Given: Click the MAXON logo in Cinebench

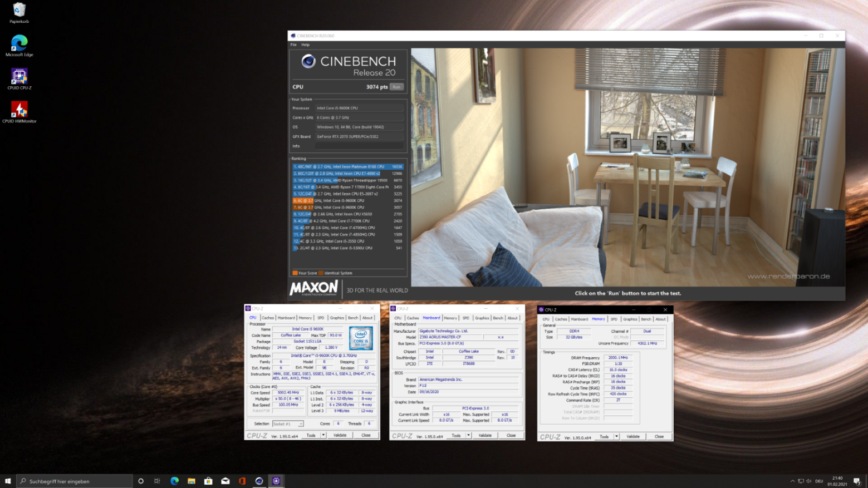Looking at the screenshot, I should click(x=314, y=288).
